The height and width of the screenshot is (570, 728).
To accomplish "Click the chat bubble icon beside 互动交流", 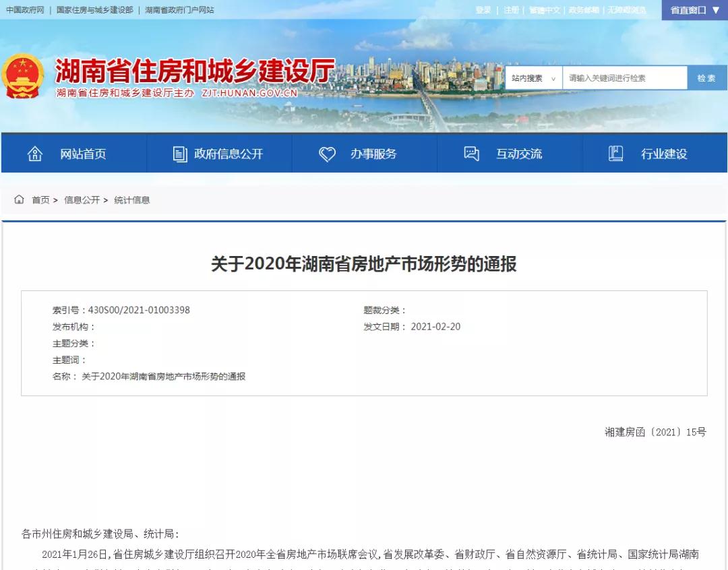I will (x=472, y=154).
